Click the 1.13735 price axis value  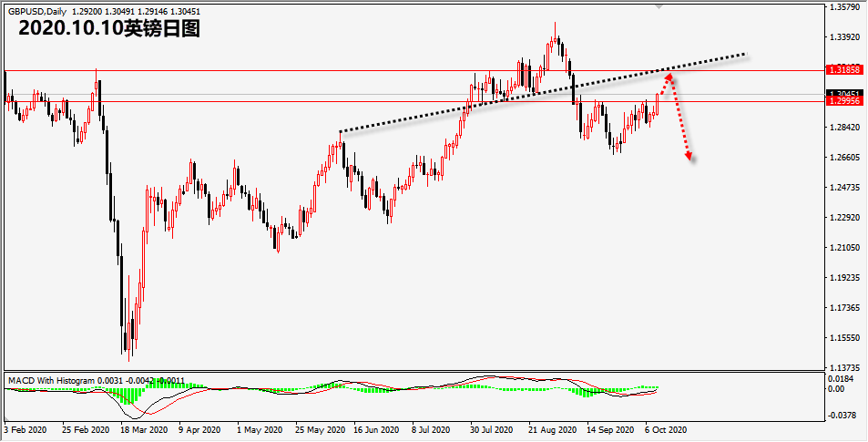click(x=846, y=368)
